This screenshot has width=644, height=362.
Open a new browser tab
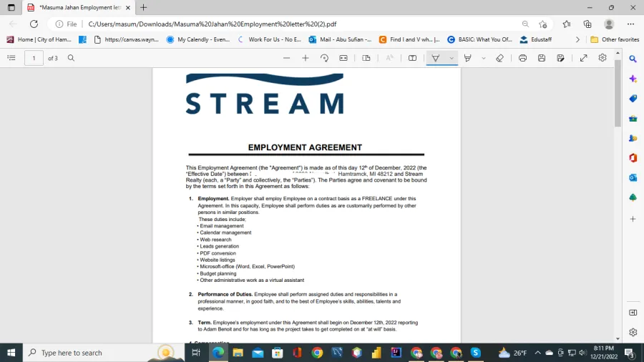[143, 7]
